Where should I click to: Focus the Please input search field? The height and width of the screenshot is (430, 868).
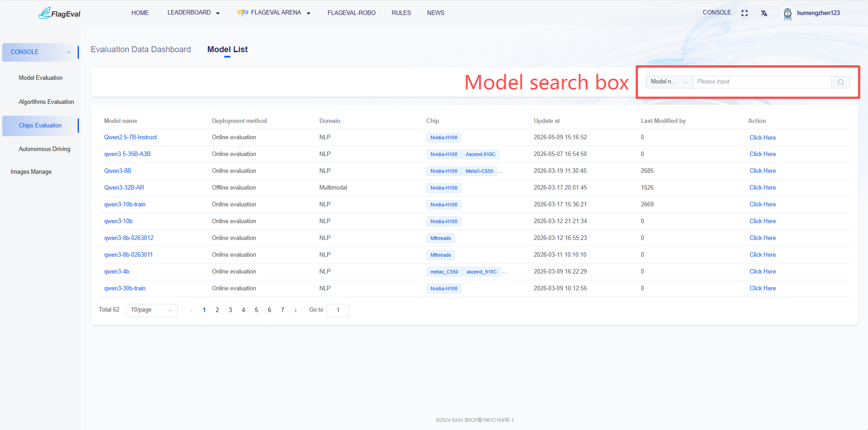click(762, 82)
